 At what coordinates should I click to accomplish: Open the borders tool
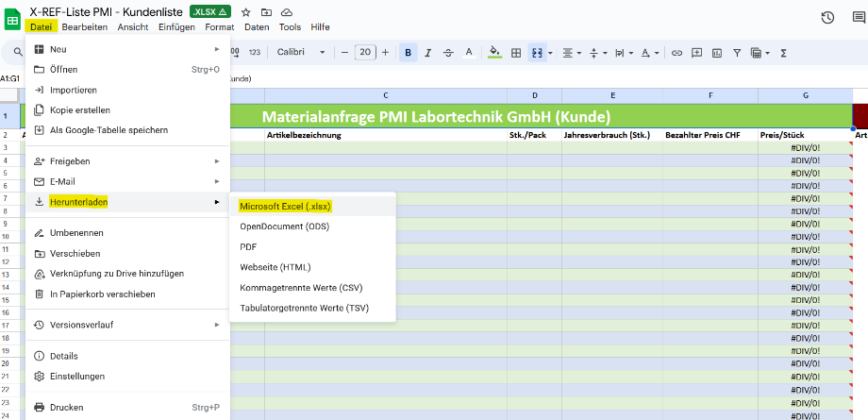click(x=516, y=53)
